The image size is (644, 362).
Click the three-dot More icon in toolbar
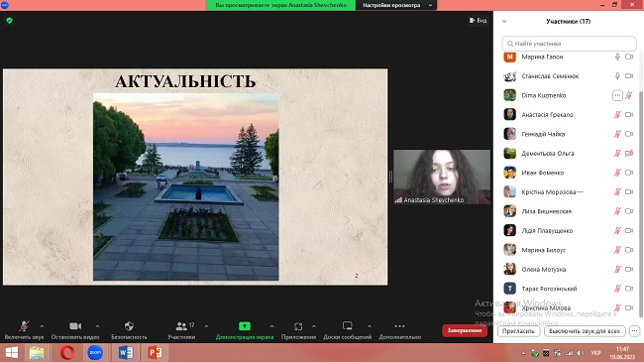tap(399, 326)
